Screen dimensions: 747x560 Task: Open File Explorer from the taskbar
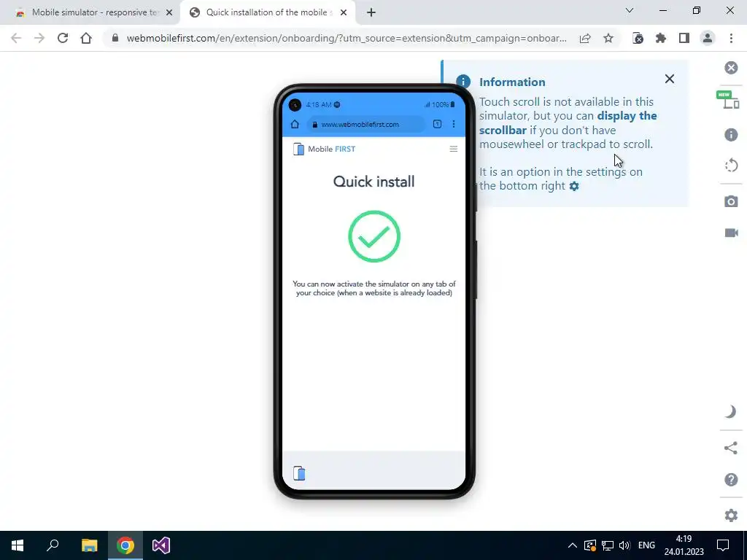[89, 545]
